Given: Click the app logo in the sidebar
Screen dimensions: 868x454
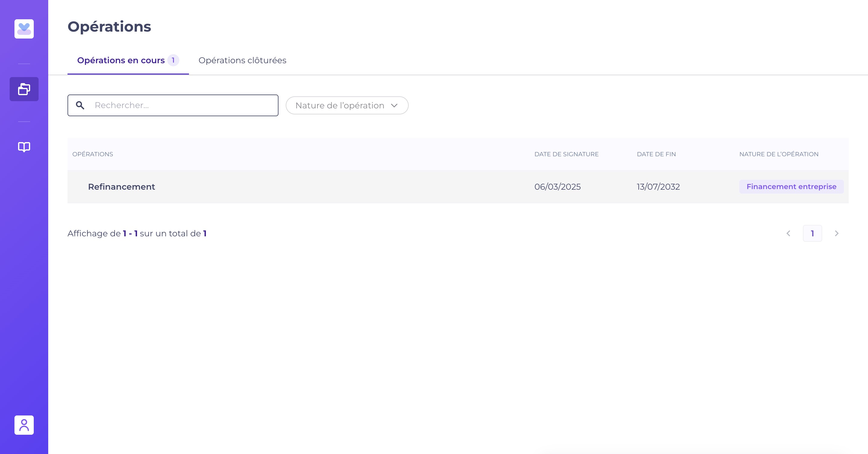Looking at the screenshot, I should [24, 29].
